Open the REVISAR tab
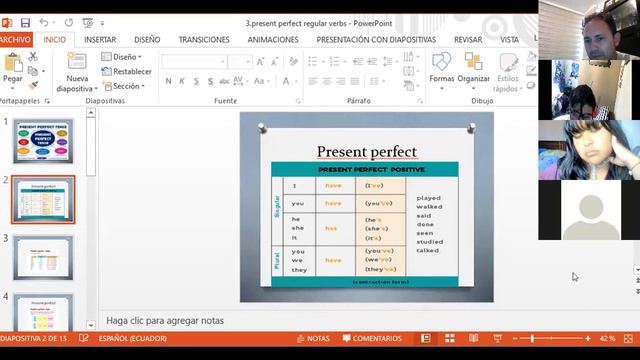Image resolution: width=640 pixels, height=360 pixels. pyautogui.click(x=468, y=40)
